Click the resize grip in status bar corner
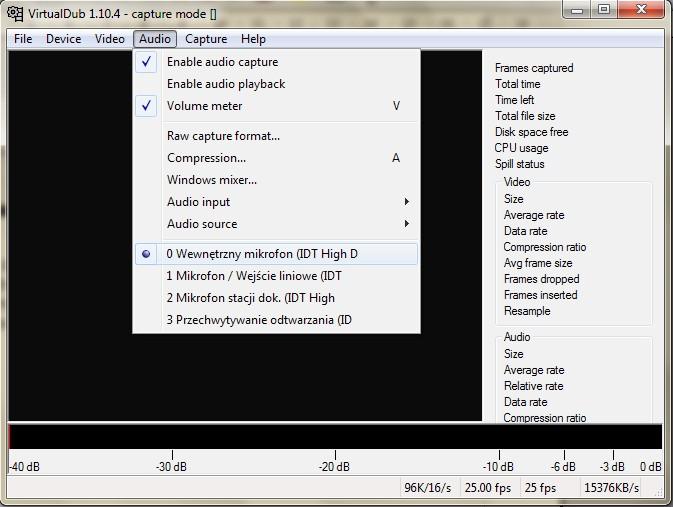 (x=659, y=493)
